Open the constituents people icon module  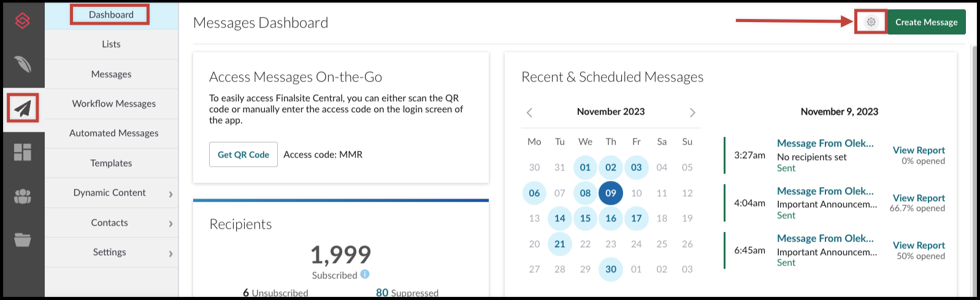[23, 196]
